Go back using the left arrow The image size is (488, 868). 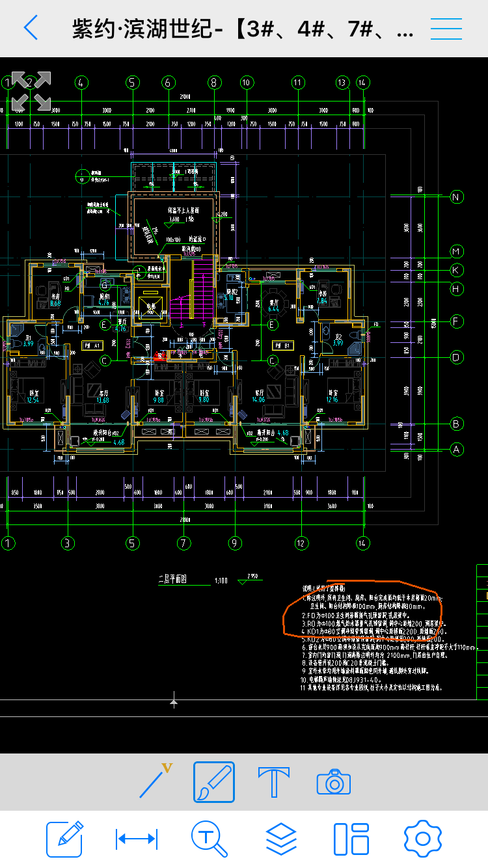30,28
